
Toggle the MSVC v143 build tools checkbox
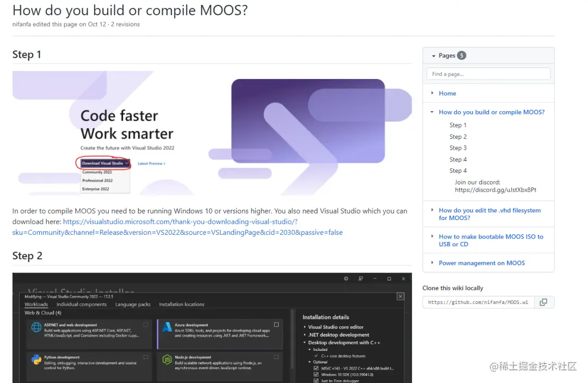point(316,368)
